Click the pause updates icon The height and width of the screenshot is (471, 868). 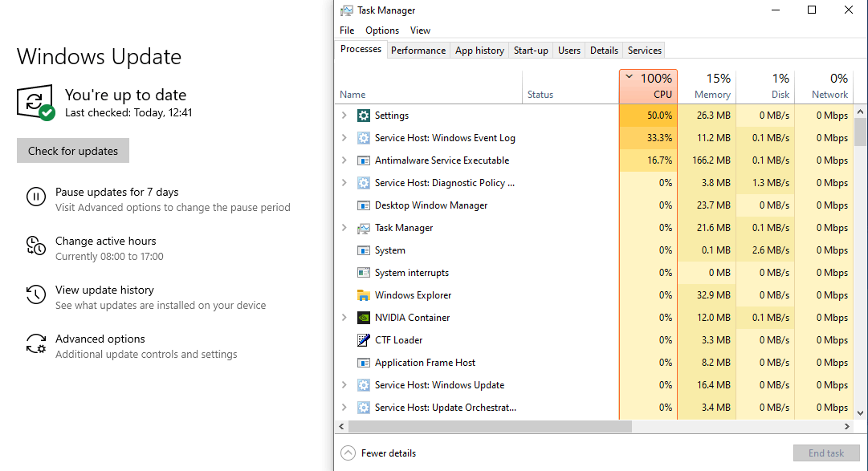tap(36, 197)
